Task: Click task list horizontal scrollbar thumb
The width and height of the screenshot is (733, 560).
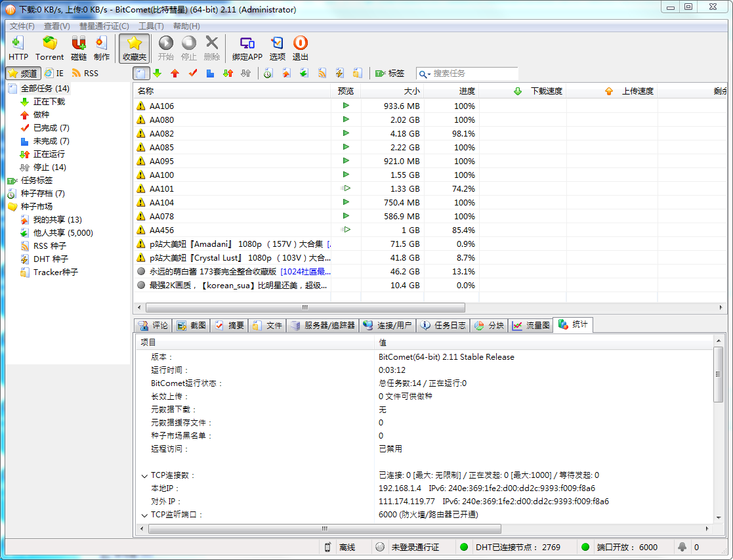Action: pos(305,307)
